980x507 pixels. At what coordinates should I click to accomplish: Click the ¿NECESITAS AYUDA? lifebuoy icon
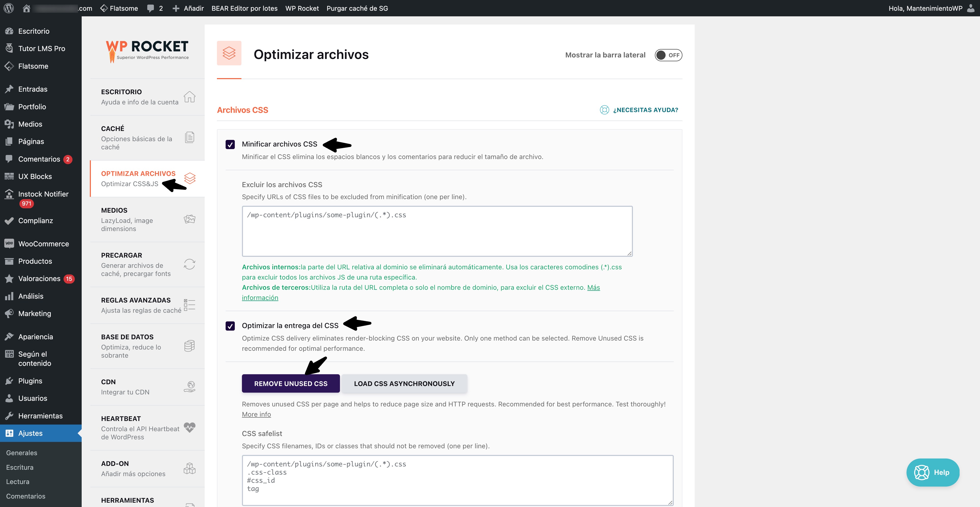[x=605, y=110]
